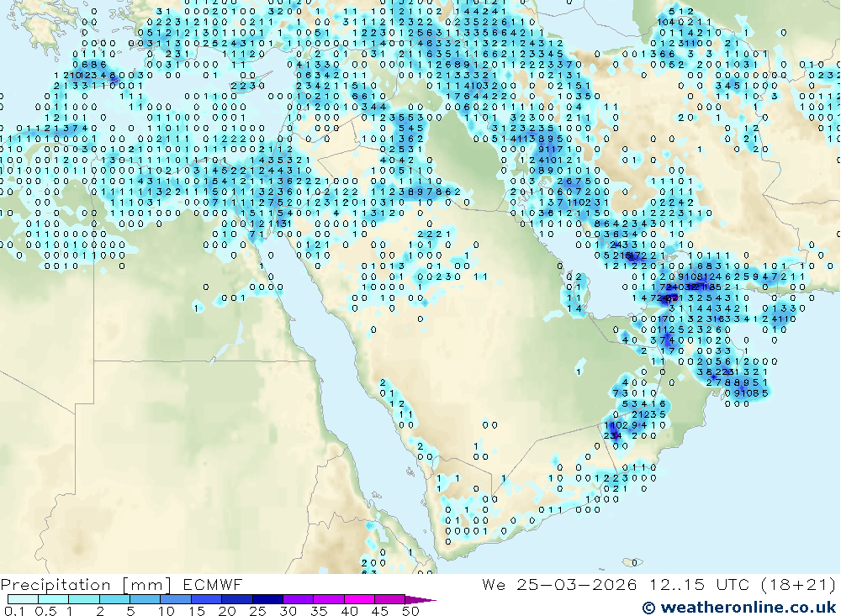Click the '0.1' legend value

coord(14,611)
